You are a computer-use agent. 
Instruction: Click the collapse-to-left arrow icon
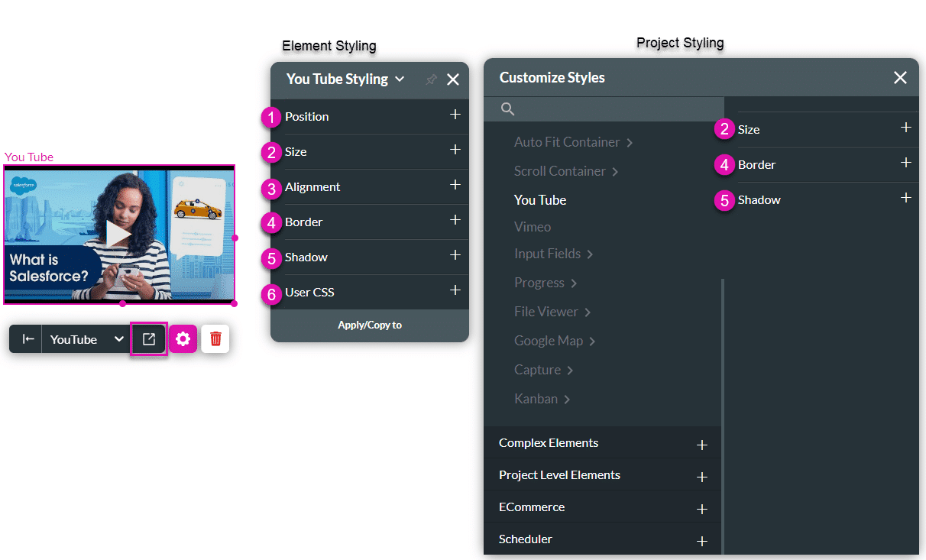pyautogui.click(x=28, y=339)
